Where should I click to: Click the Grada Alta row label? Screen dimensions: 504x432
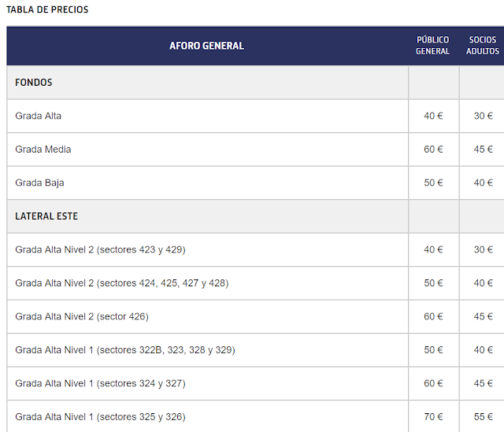(38, 116)
